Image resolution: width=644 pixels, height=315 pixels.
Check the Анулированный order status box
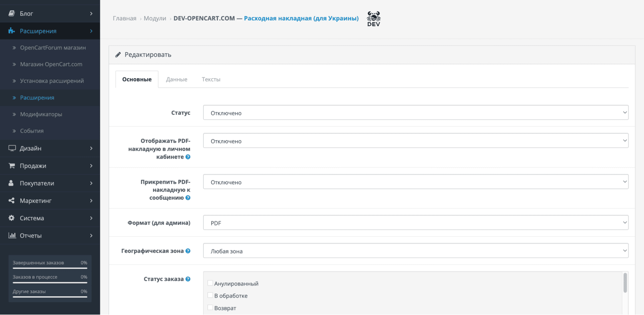tap(210, 283)
